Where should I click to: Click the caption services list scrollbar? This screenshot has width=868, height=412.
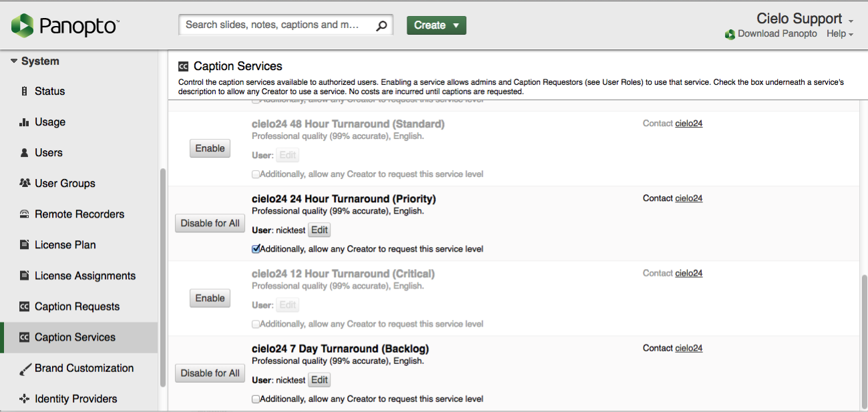(x=864, y=341)
